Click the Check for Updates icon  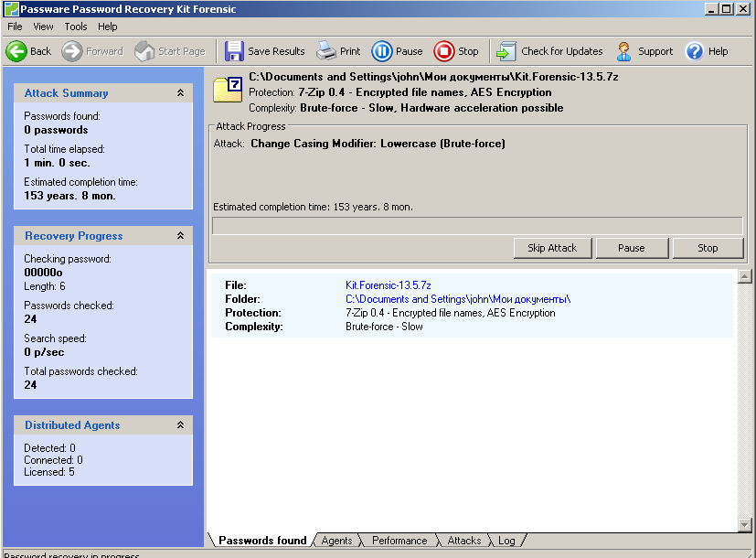(506, 51)
